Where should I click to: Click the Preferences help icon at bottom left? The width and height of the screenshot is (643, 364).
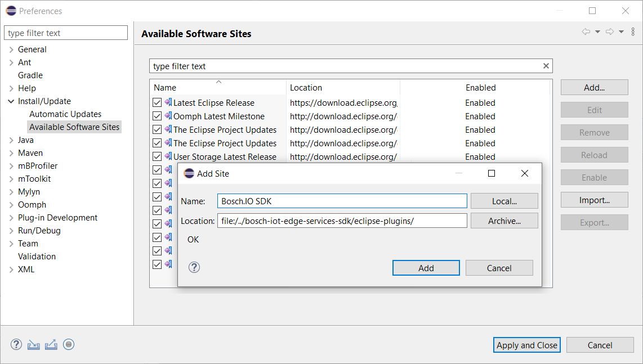16,344
